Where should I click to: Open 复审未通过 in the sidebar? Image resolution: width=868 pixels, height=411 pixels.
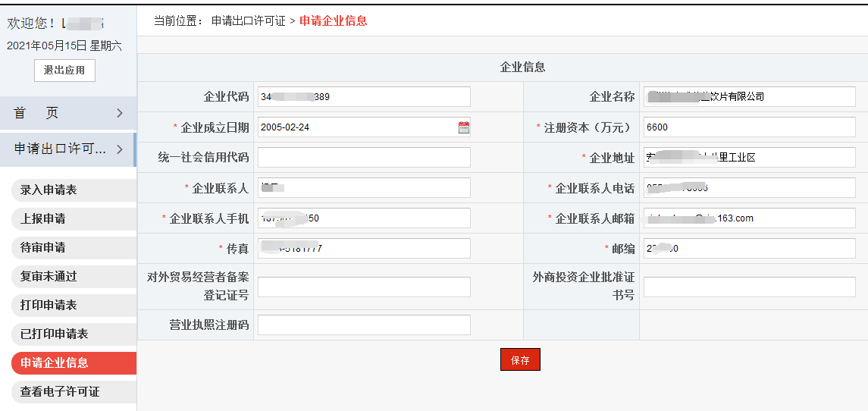(x=74, y=276)
